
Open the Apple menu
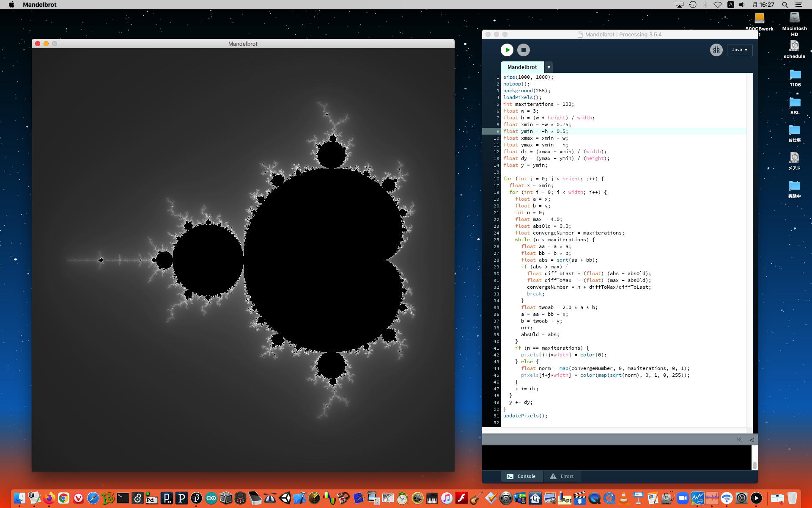tap(11, 5)
